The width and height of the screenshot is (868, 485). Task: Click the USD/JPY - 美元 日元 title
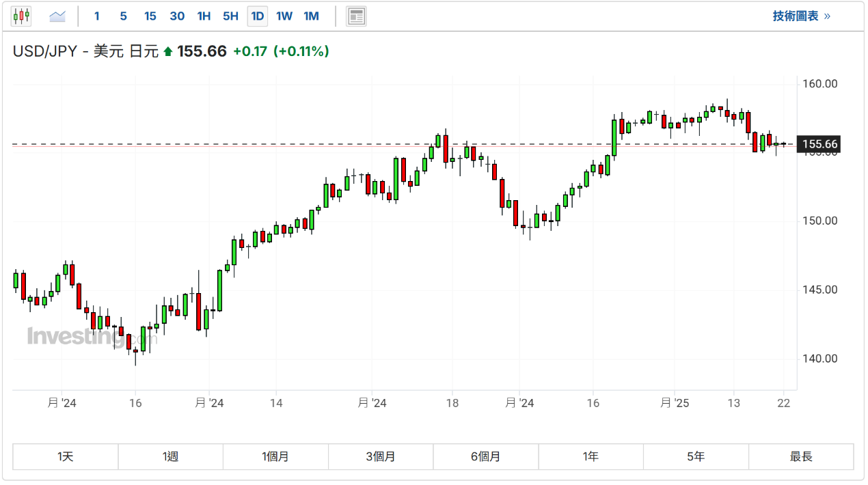point(85,51)
